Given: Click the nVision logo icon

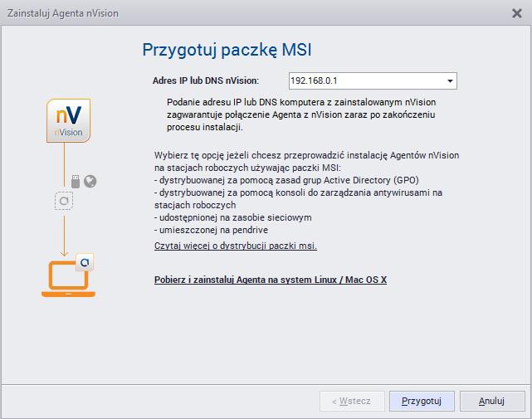Looking at the screenshot, I should (x=69, y=120).
